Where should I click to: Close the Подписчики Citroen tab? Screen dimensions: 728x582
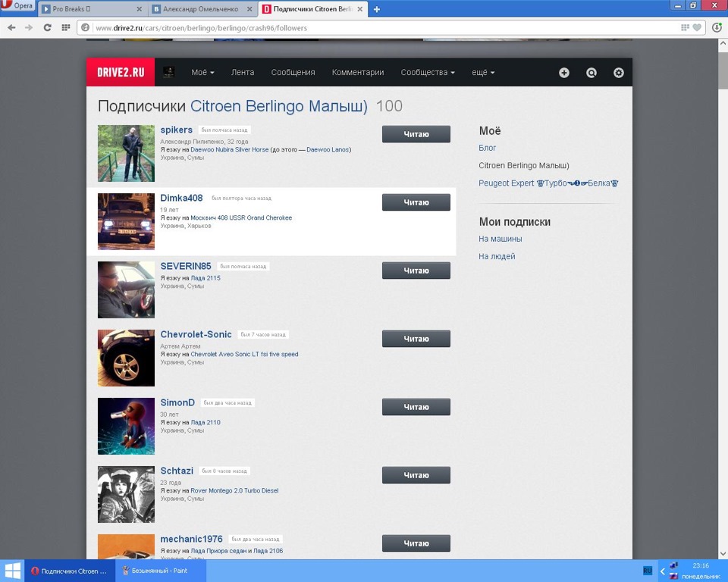point(359,9)
